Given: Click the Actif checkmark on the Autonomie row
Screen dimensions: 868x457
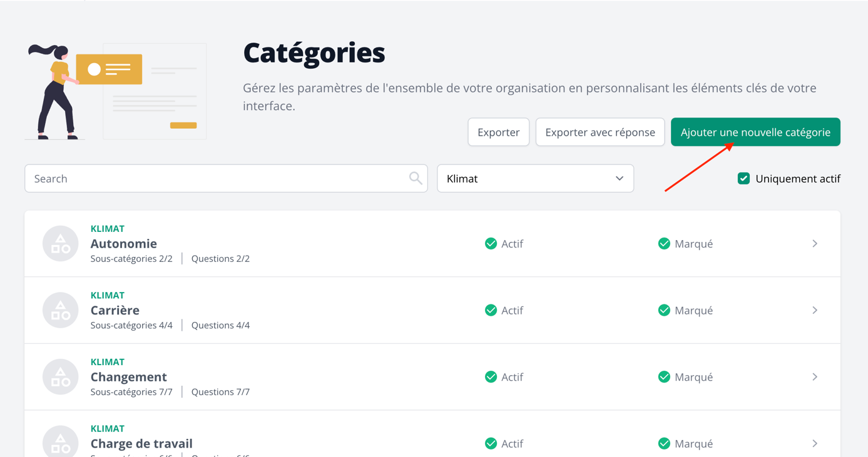Looking at the screenshot, I should pos(491,243).
